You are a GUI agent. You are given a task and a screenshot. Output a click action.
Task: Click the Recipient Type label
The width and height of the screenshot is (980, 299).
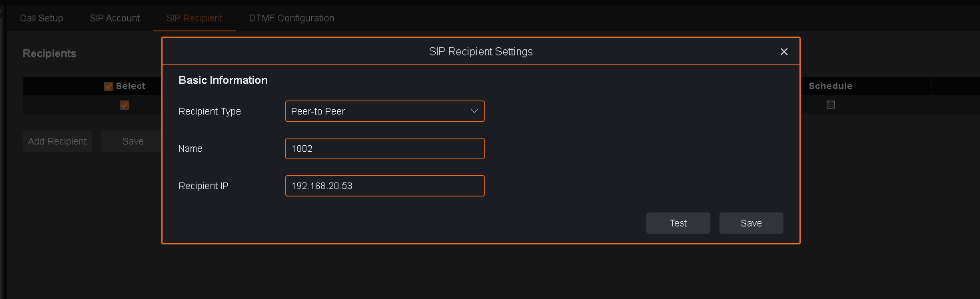[210, 111]
